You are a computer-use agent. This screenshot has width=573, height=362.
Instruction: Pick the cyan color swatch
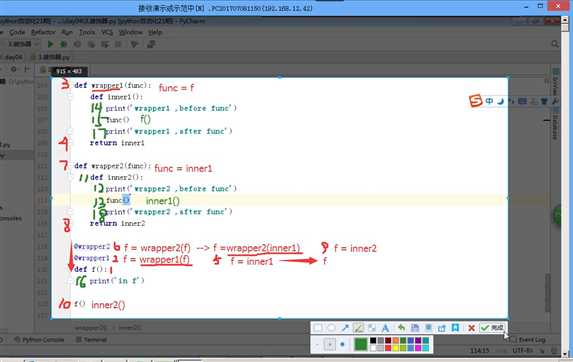pos(426,348)
